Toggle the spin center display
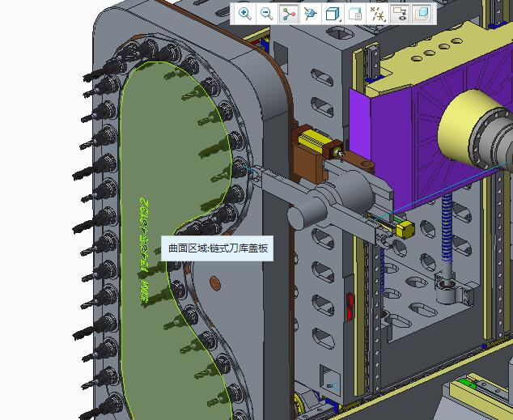The width and height of the screenshot is (513, 420). coord(289,14)
